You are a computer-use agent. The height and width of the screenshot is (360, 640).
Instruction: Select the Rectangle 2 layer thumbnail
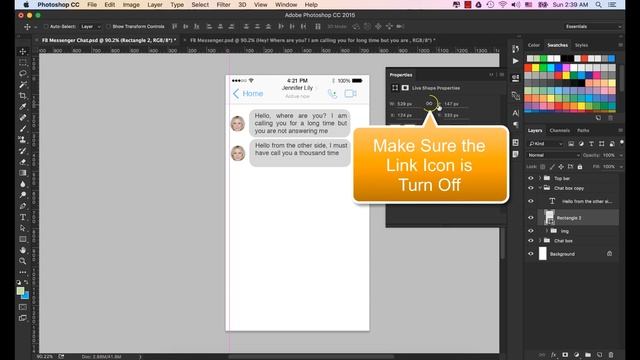(x=549, y=218)
